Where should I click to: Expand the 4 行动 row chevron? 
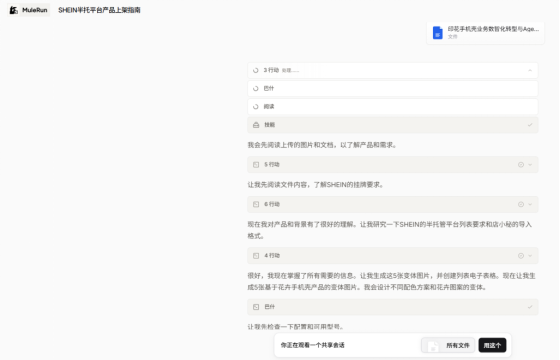click(x=530, y=256)
